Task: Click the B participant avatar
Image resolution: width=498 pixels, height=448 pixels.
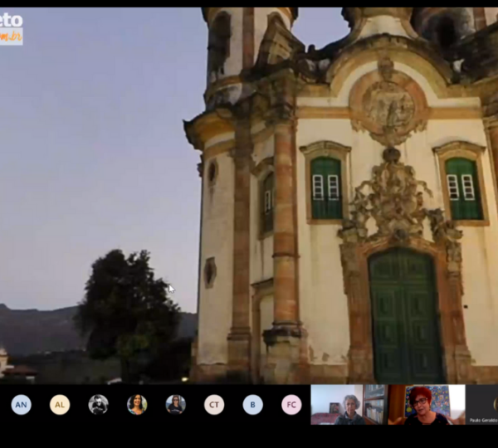Action: point(253,405)
